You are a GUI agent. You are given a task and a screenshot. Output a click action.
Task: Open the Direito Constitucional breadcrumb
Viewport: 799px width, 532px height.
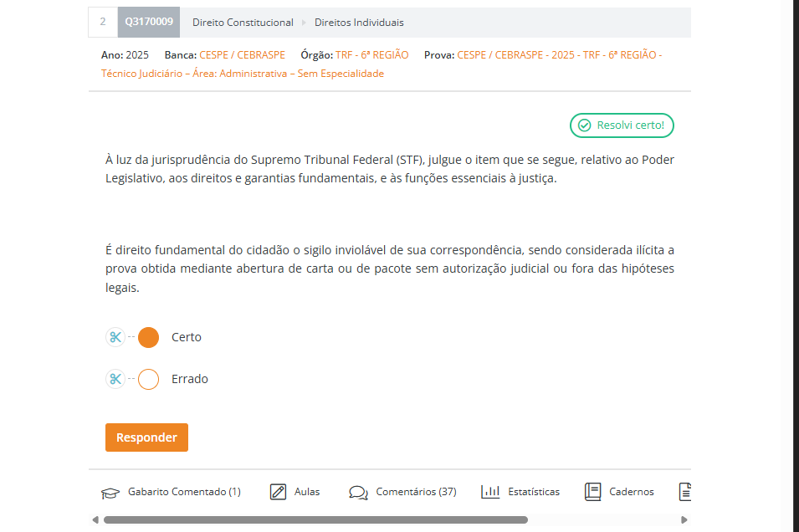(243, 23)
